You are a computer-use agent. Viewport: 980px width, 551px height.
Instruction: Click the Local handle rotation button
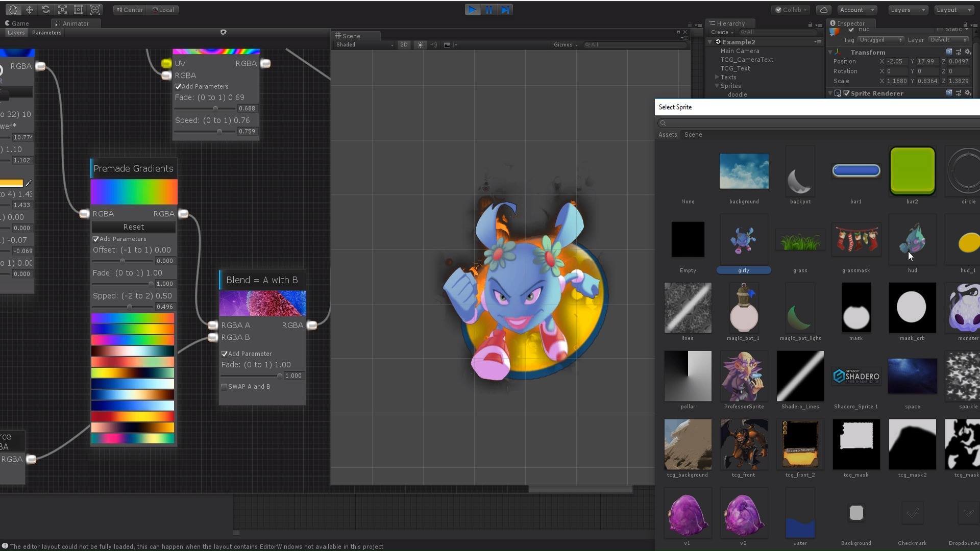pyautogui.click(x=163, y=10)
